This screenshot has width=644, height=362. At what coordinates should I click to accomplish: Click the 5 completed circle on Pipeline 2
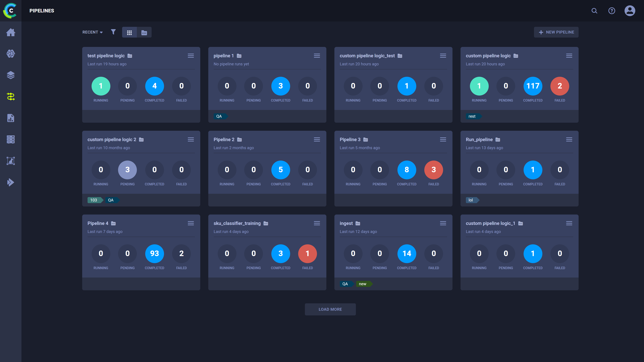(281, 170)
